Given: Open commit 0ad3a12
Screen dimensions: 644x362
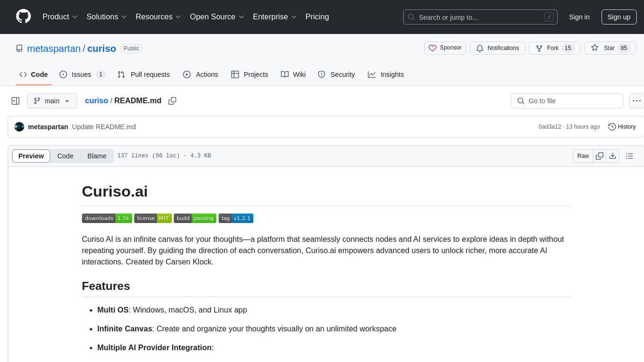Looking at the screenshot, I should [x=550, y=127].
